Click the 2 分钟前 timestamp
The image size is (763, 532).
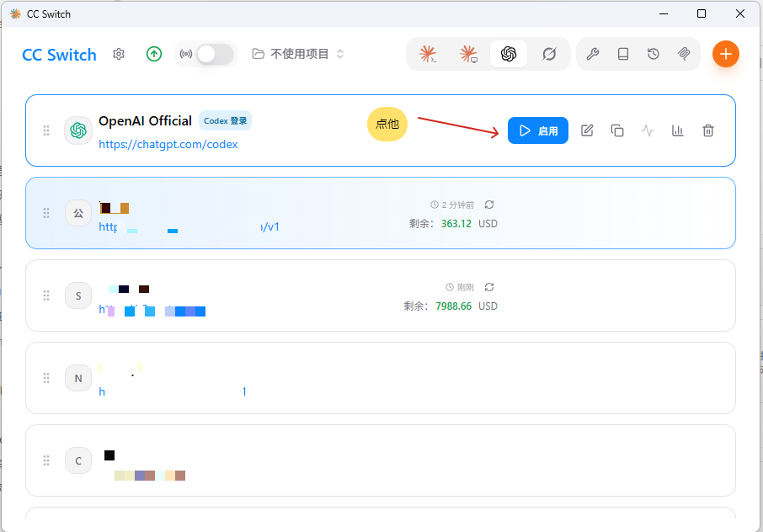452,205
